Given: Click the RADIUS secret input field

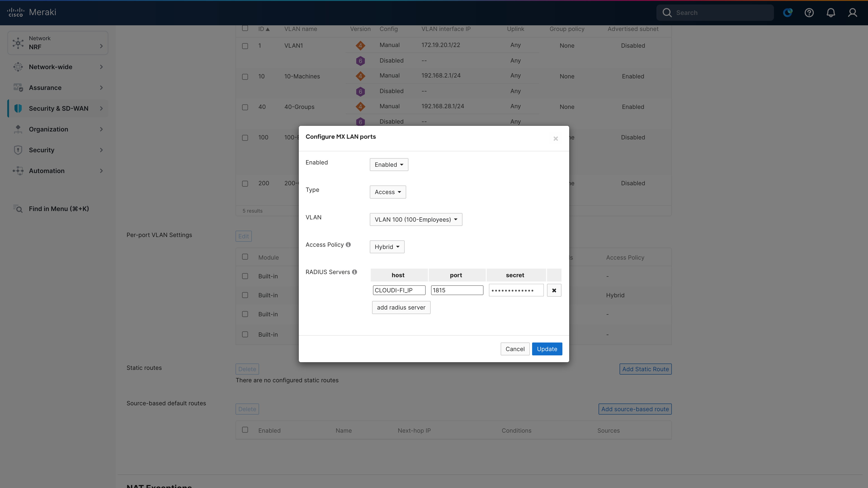Looking at the screenshot, I should pos(516,290).
